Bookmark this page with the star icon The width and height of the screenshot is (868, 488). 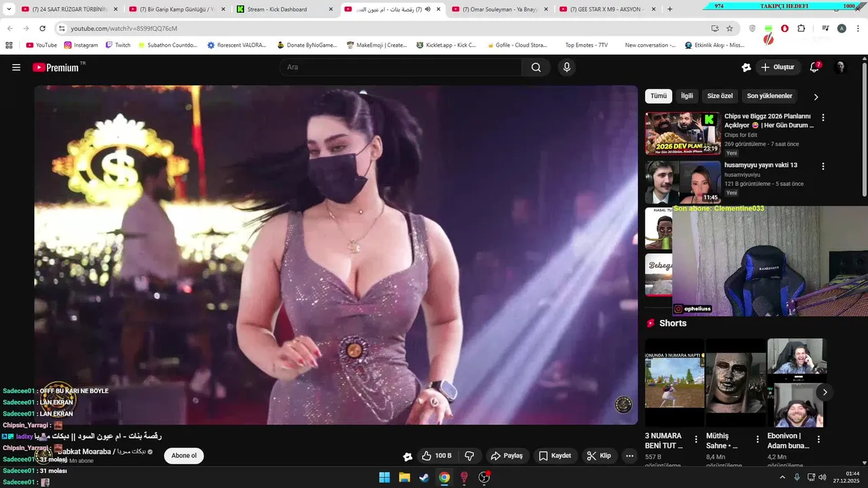click(x=730, y=28)
